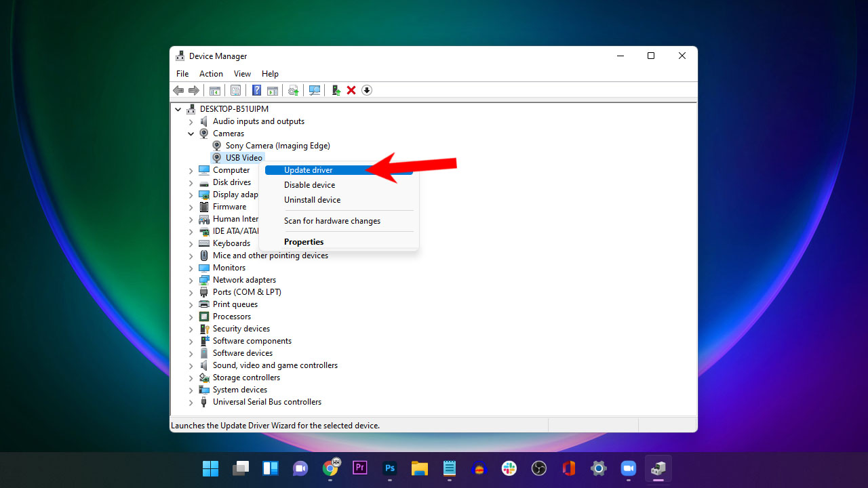The width and height of the screenshot is (868, 488).
Task: Open Adobe Premiere Pro from the taskbar
Action: click(x=359, y=468)
